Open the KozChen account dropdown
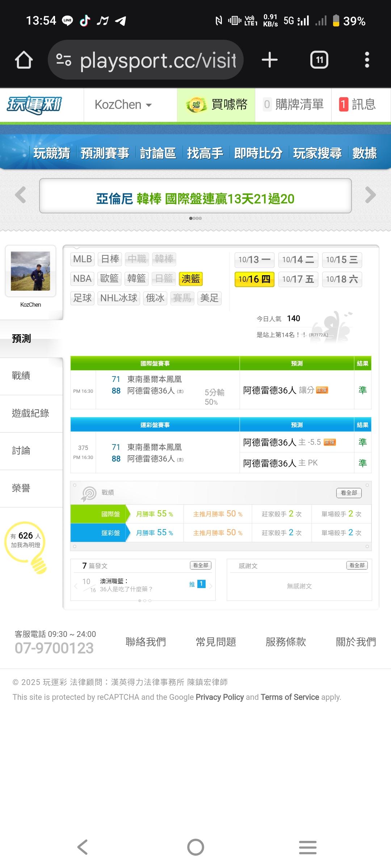 (123, 105)
